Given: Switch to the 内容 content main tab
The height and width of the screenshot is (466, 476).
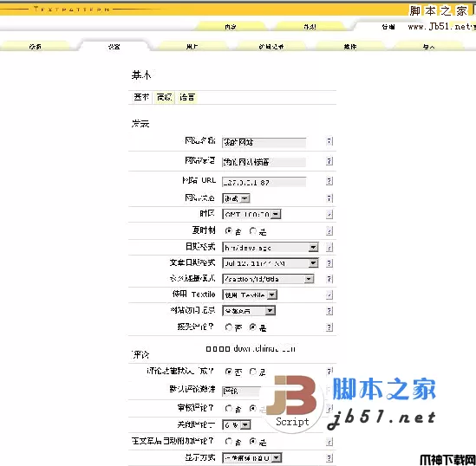Looking at the screenshot, I should coord(231,27).
